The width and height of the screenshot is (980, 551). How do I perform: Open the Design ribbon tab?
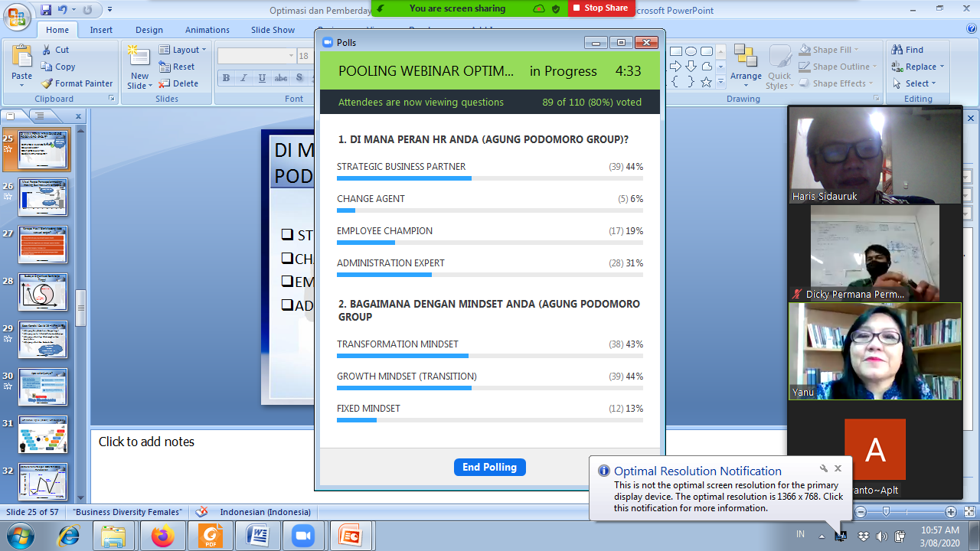coord(149,30)
